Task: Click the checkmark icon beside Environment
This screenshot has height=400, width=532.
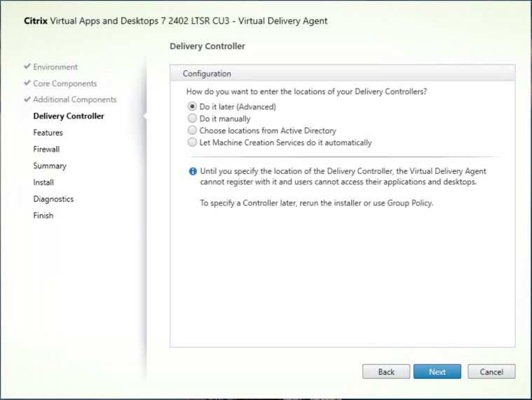Action: [x=27, y=66]
